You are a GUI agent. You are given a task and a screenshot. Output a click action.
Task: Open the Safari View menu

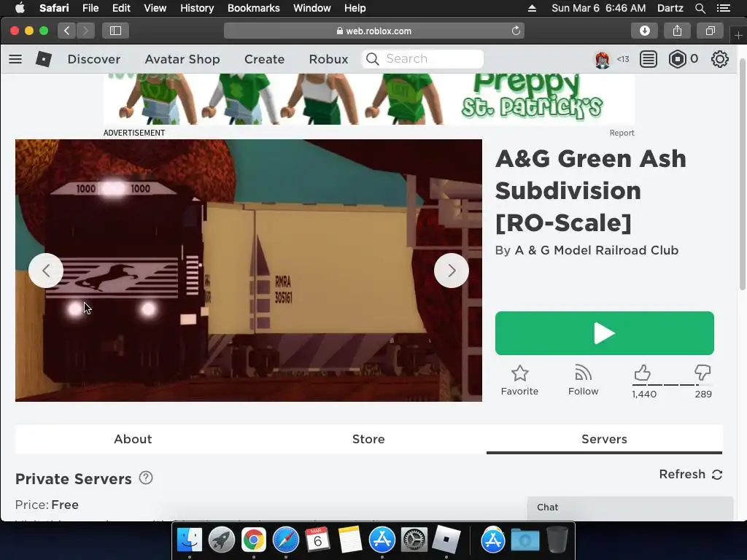coord(155,8)
